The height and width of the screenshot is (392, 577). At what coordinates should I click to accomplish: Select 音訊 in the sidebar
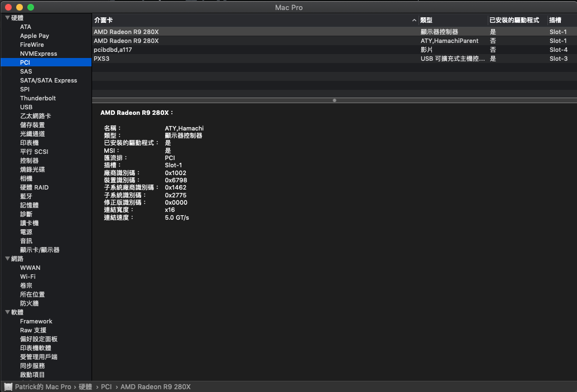click(26, 241)
